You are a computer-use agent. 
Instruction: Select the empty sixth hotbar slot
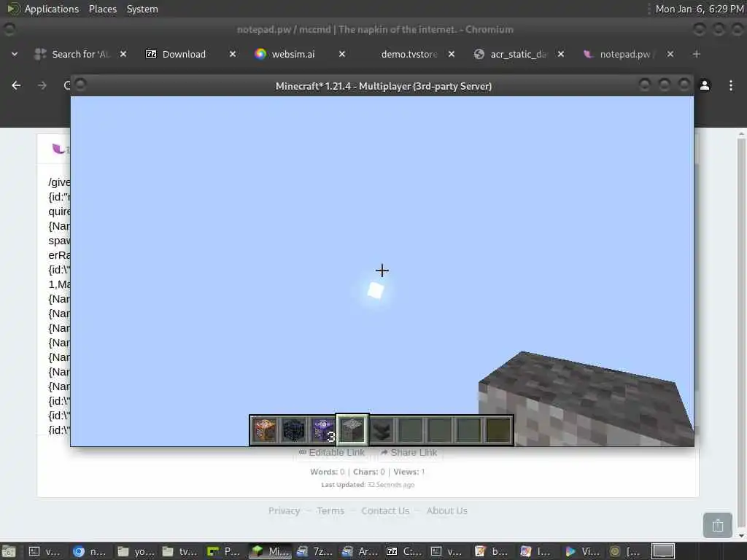click(411, 430)
